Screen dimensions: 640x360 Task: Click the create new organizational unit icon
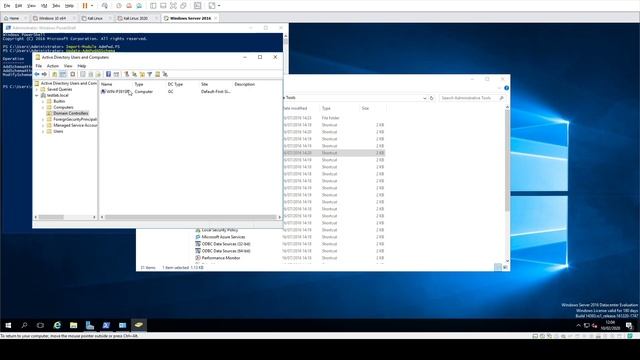click(x=142, y=74)
